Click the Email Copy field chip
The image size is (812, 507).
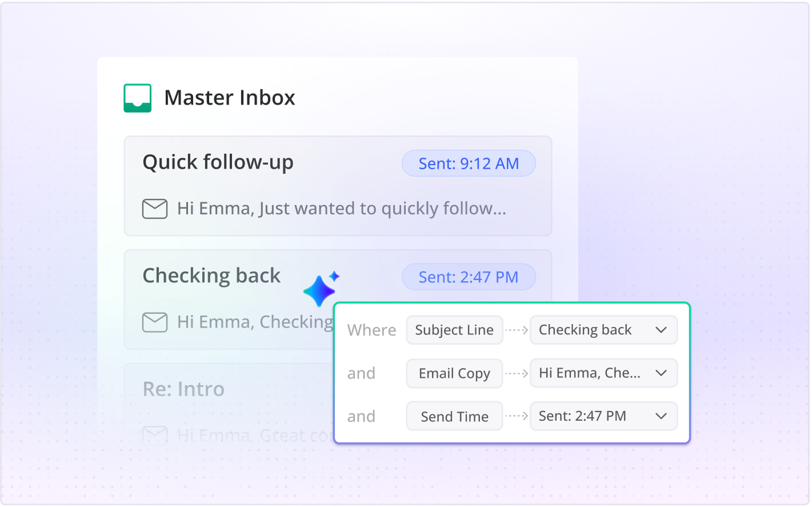click(454, 373)
